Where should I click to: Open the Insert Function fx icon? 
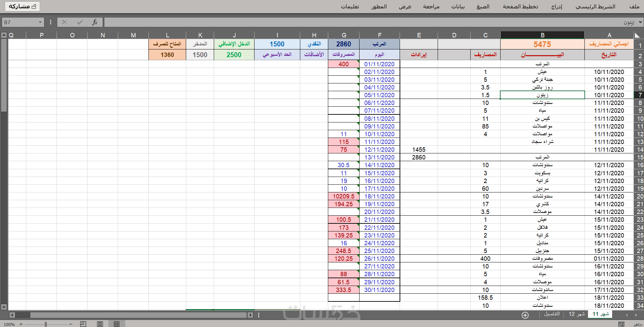[x=95, y=22]
